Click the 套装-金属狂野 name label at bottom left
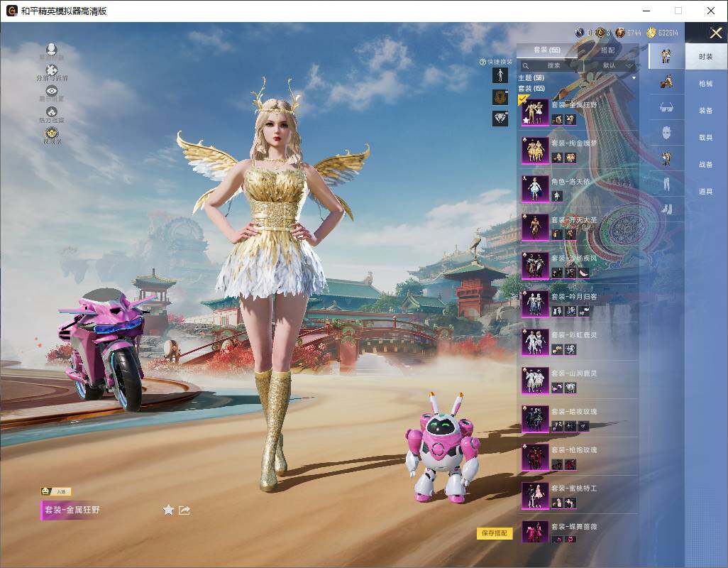Image resolution: width=728 pixels, height=568 pixels. [72, 510]
